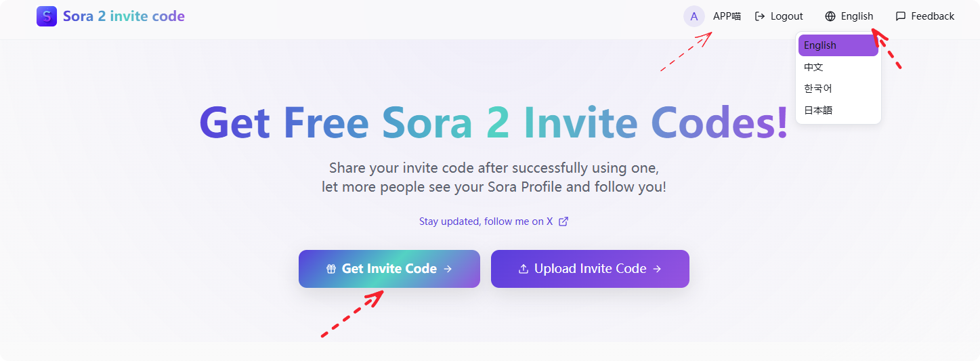Click the upload icon on Upload Invite Code

pyautogui.click(x=523, y=269)
